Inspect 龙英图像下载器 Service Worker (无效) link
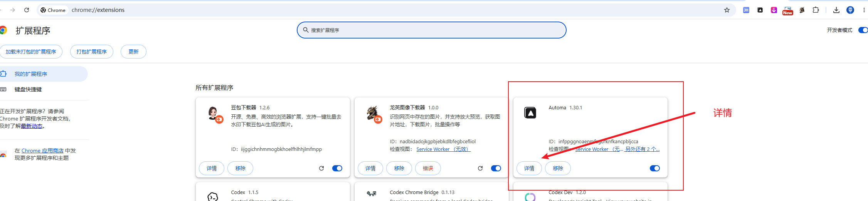 click(444, 149)
